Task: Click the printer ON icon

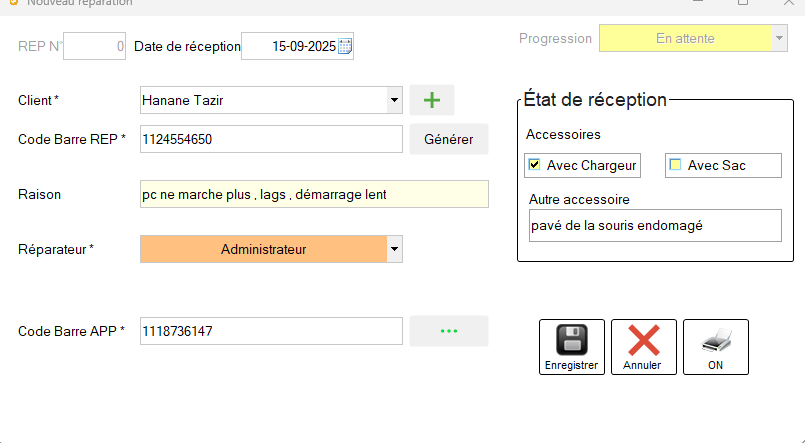Action: coord(715,340)
